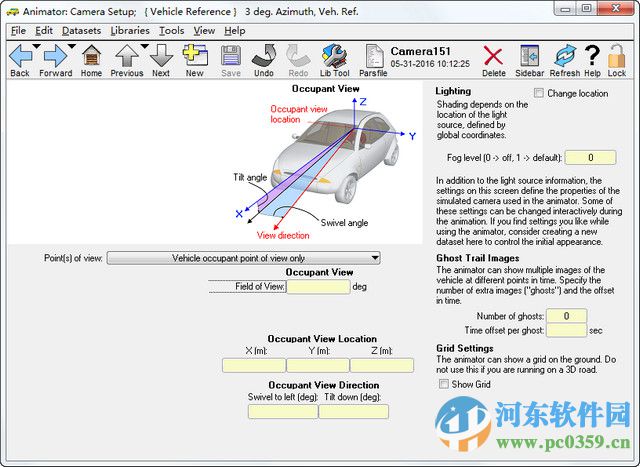Click the Save disk icon

click(231, 56)
